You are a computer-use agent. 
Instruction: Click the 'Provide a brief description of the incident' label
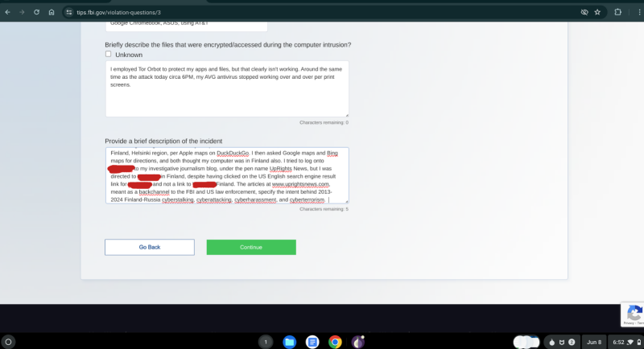(163, 141)
